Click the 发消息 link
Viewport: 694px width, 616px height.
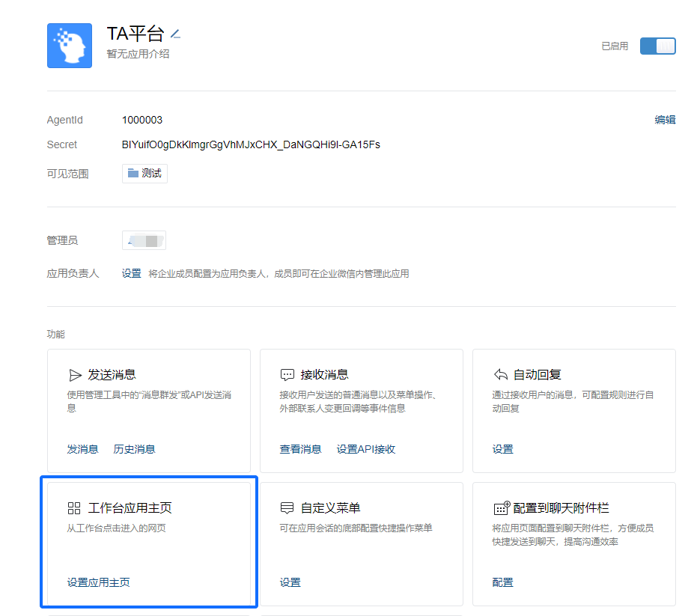pos(82,449)
